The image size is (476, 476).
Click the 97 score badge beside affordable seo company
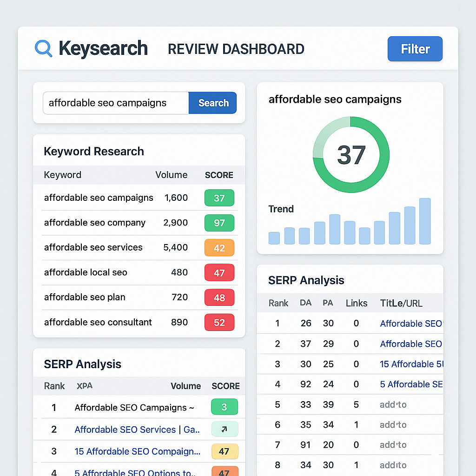click(x=219, y=223)
